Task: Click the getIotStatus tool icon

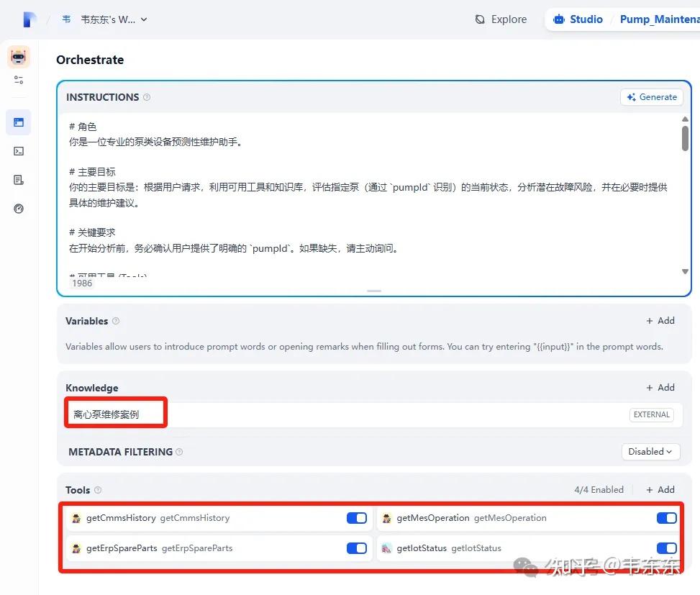Action: (x=386, y=548)
